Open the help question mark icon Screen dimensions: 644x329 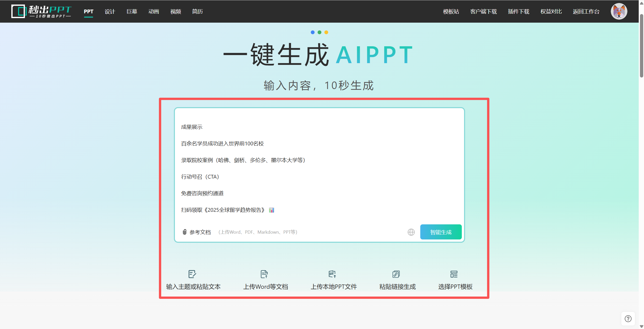[x=628, y=319]
